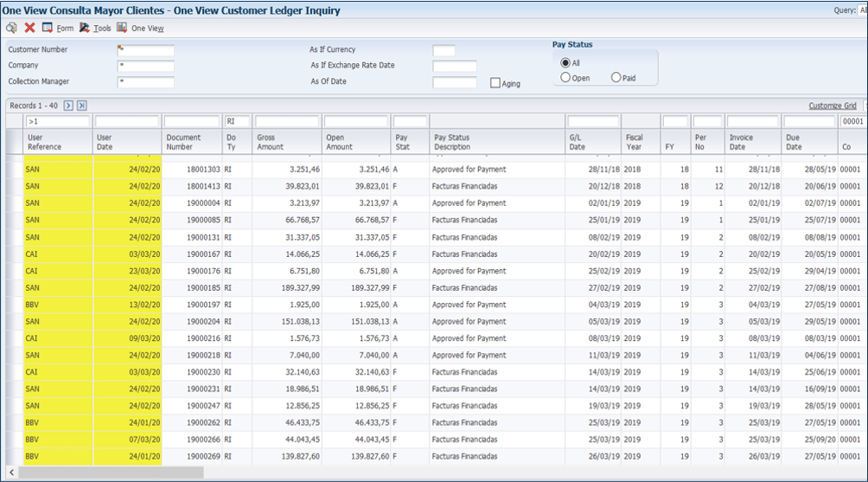This screenshot has height=482, width=868.
Task: Click As If Exchange Rate Date field
Action: pyautogui.click(x=455, y=67)
